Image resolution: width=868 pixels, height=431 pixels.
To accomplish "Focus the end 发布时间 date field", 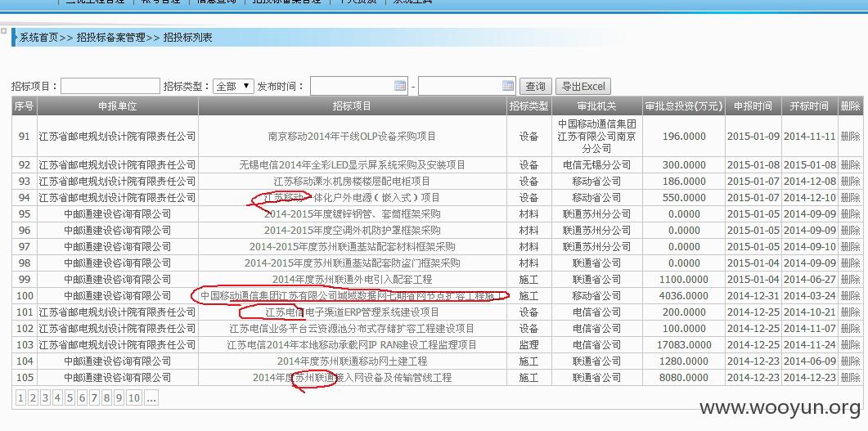I will 466,86.
